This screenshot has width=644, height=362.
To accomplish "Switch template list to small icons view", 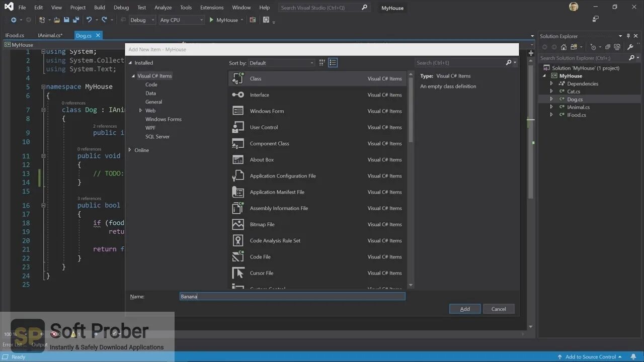I will 323,63.
